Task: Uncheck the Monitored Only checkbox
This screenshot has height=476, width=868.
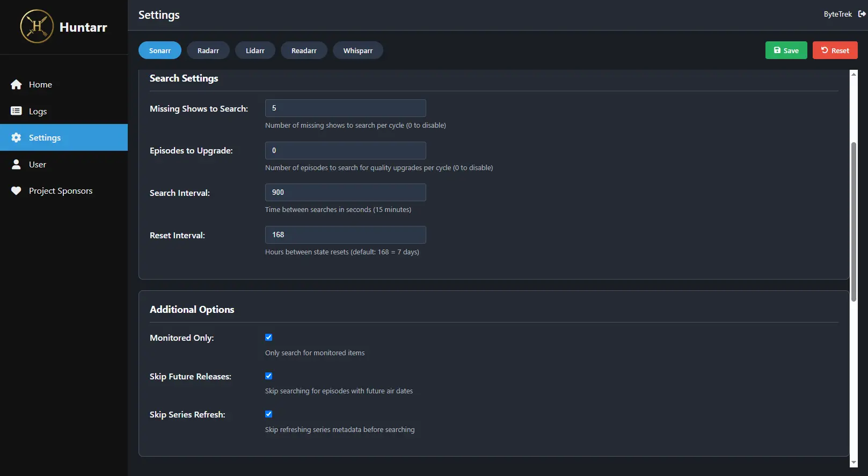Action: coord(269,338)
